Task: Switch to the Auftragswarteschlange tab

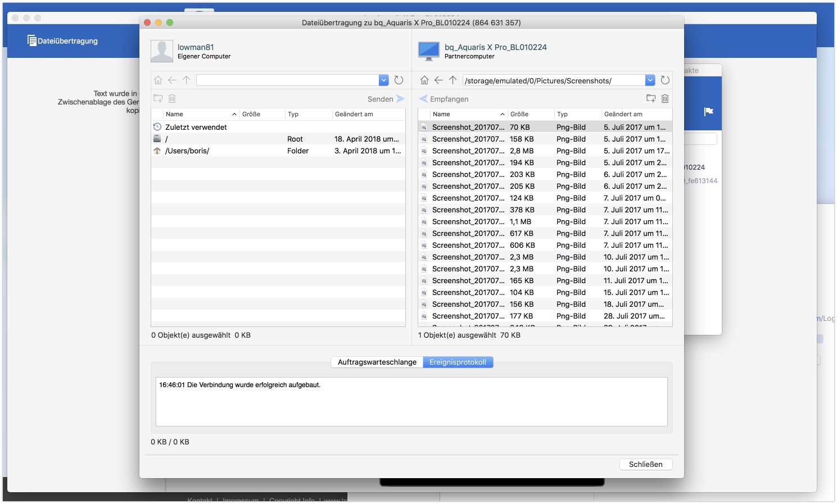Action: pos(377,362)
